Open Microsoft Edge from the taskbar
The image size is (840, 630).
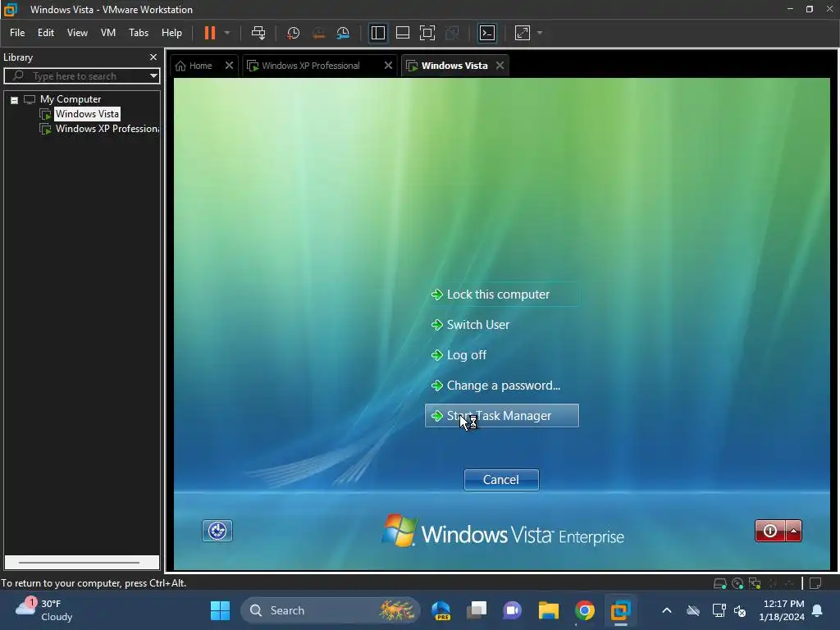(x=441, y=610)
